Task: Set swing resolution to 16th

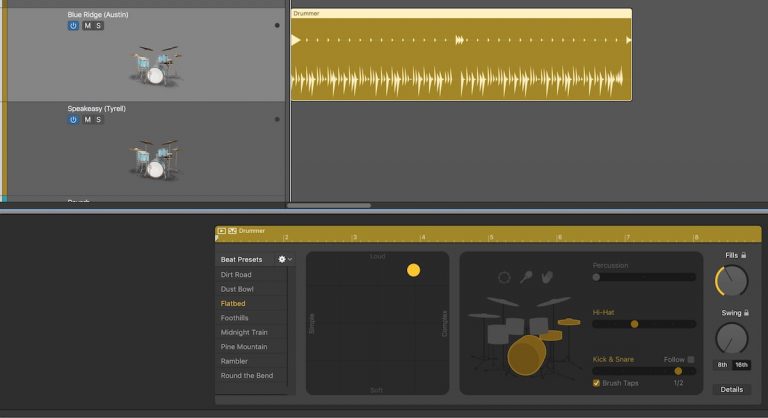Action: tap(742, 365)
